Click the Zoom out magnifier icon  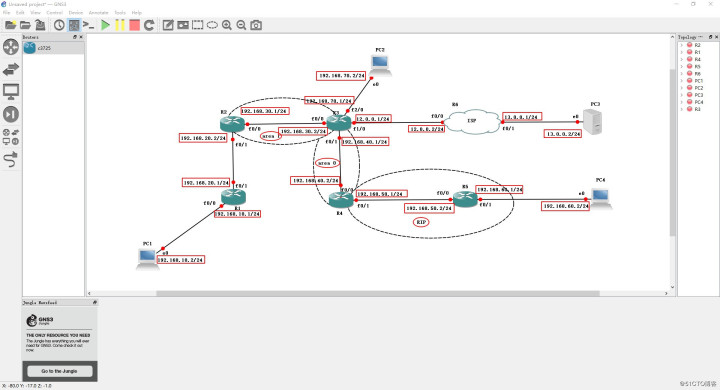click(x=242, y=25)
